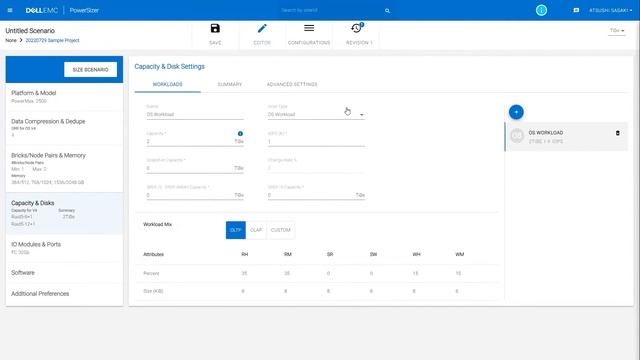Switch to the Advanced Settings tab
Image resolution: width=640 pixels, height=360 pixels.
[x=292, y=84]
